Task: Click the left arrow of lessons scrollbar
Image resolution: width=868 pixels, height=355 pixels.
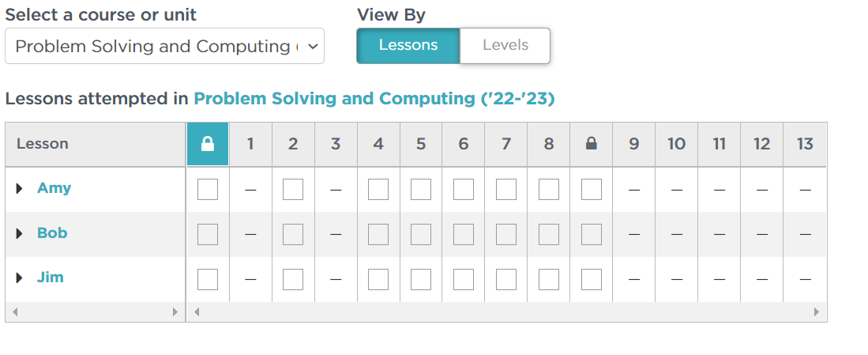Action: tap(196, 312)
